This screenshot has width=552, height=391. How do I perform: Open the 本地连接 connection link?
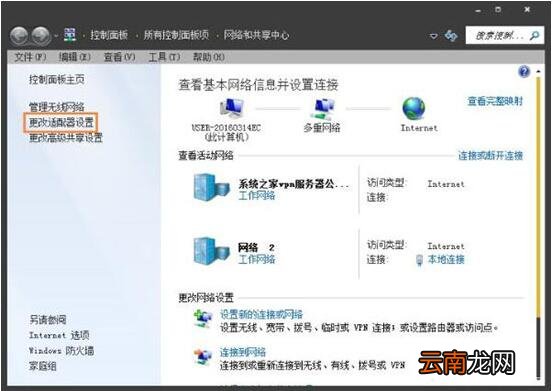tap(446, 259)
